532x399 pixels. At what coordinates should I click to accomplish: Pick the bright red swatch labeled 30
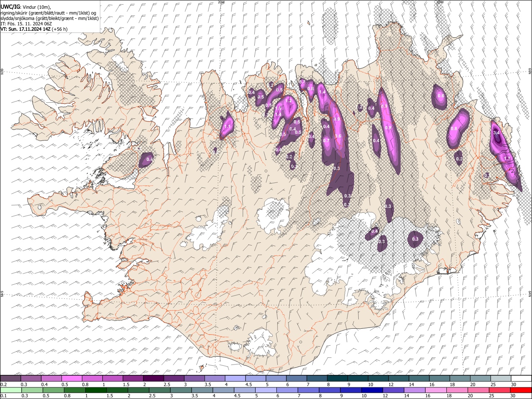click(x=520, y=390)
